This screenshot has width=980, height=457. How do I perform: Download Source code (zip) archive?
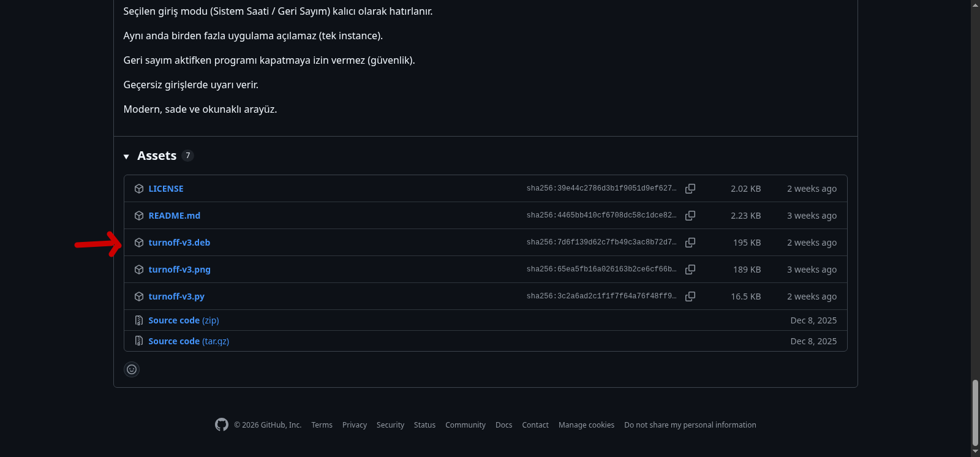[x=183, y=320]
